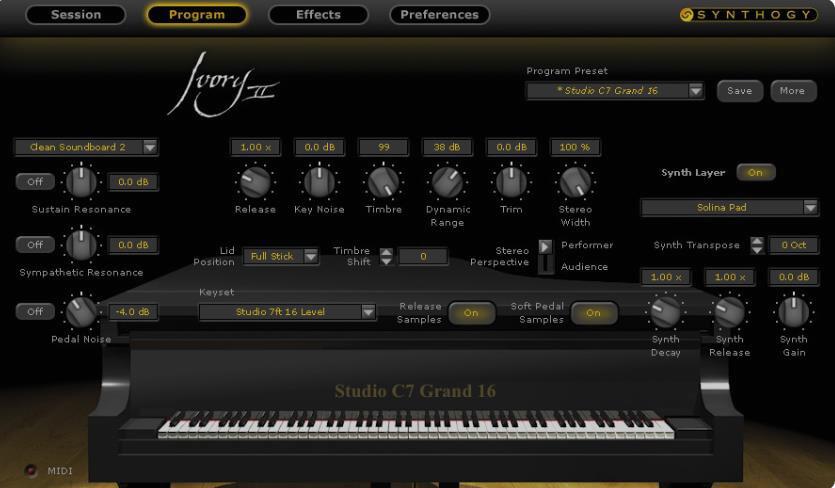Click the More button
Viewport: 835px width, 488px height.
pos(793,91)
